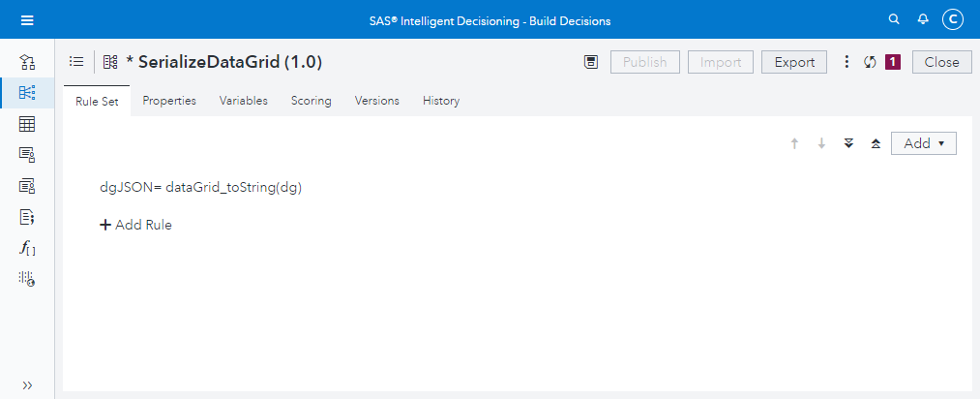Click the dgJSON rule expression
980x399 pixels.
tap(201, 187)
